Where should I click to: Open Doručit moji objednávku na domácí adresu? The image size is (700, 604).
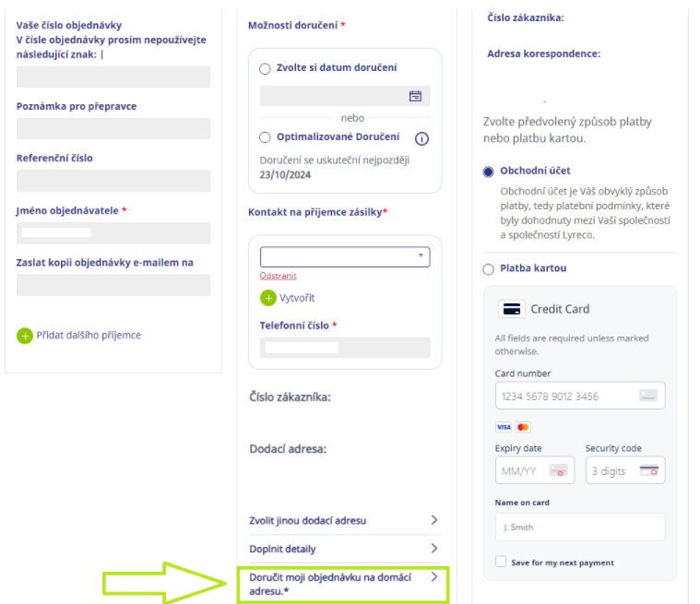click(343, 585)
